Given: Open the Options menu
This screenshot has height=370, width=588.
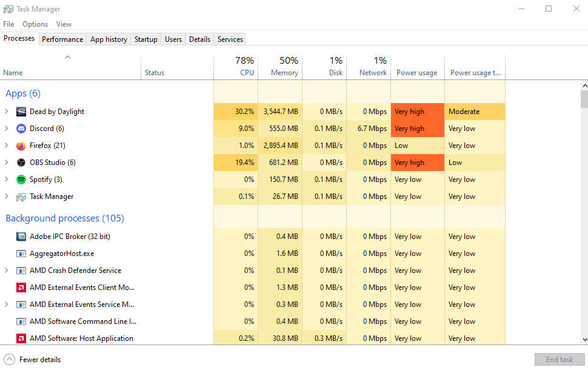Looking at the screenshot, I should pos(35,24).
